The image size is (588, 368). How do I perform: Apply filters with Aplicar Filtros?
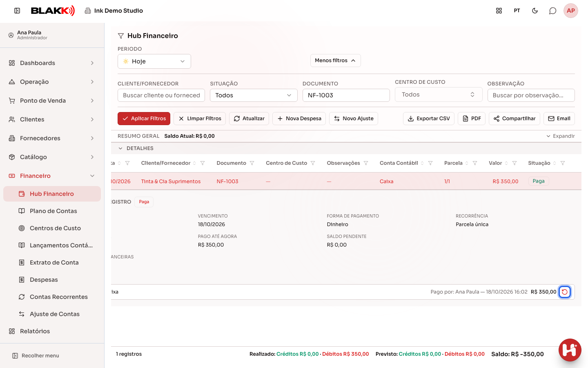[x=144, y=119]
